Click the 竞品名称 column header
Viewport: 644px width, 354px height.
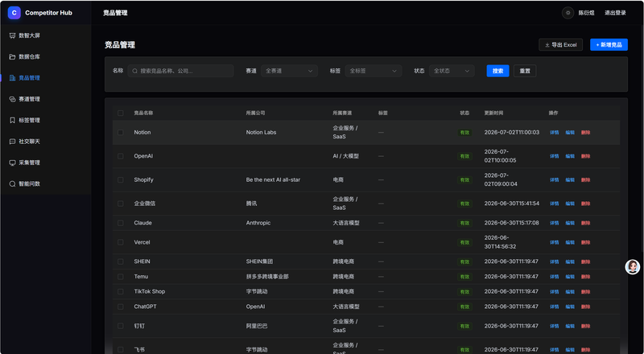(143, 113)
